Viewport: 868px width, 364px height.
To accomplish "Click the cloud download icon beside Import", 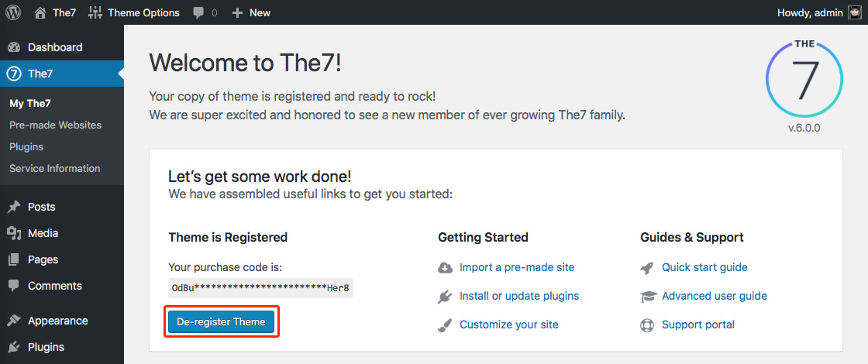I will pos(446,268).
